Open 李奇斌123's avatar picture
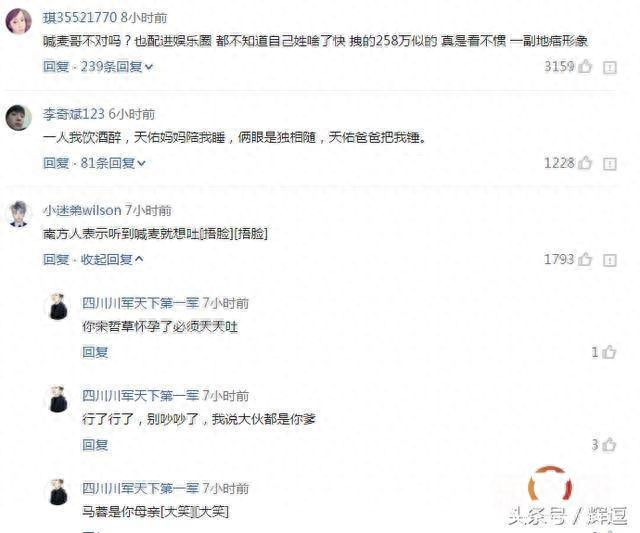 (x=18, y=118)
